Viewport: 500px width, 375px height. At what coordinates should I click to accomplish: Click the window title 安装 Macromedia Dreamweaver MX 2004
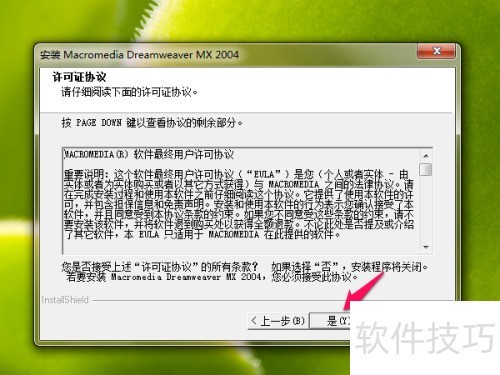139,55
